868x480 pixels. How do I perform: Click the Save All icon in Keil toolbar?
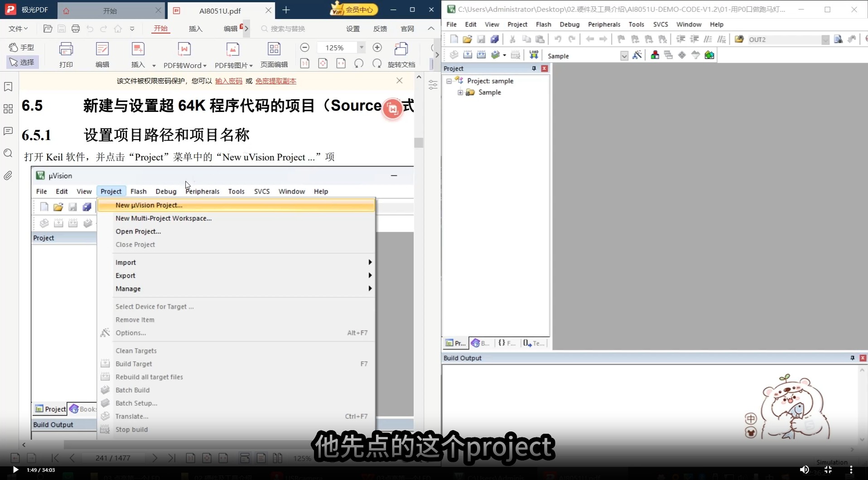coord(495,39)
